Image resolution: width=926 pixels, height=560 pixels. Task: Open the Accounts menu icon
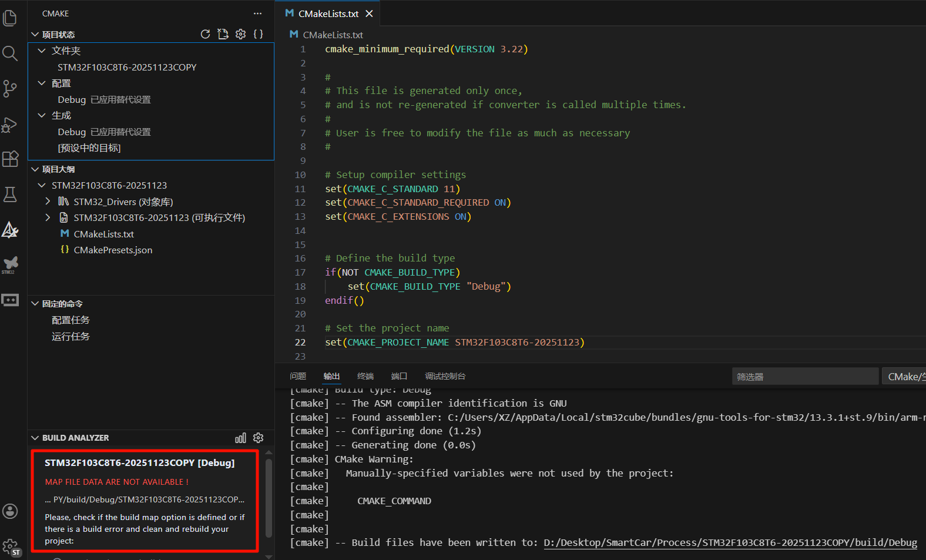click(10, 511)
